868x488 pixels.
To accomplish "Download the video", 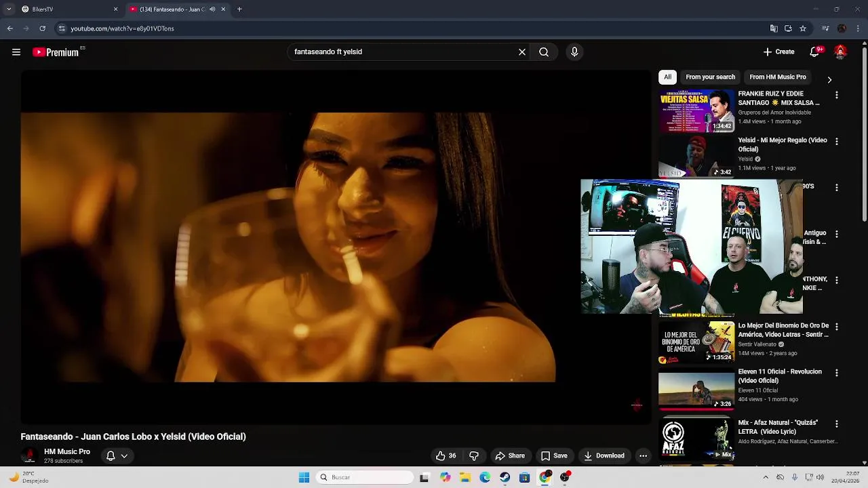I will pyautogui.click(x=604, y=455).
